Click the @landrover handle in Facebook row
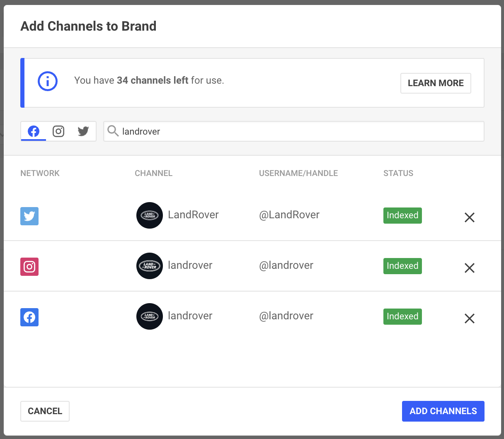Image resolution: width=504 pixels, height=439 pixels. click(286, 316)
